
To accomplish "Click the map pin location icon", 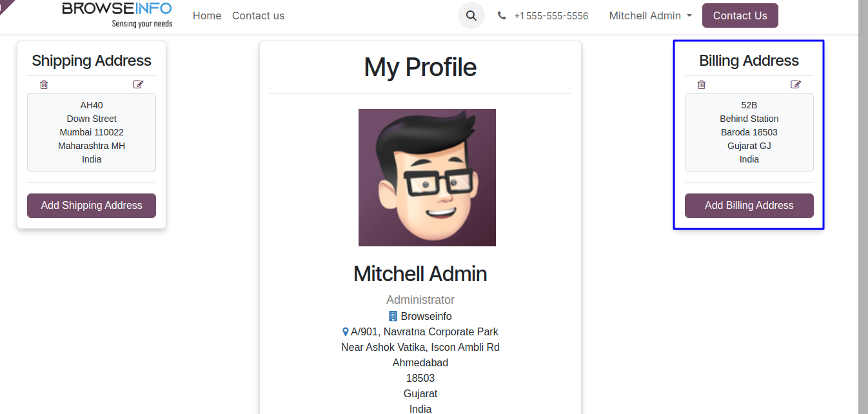I will point(345,331).
